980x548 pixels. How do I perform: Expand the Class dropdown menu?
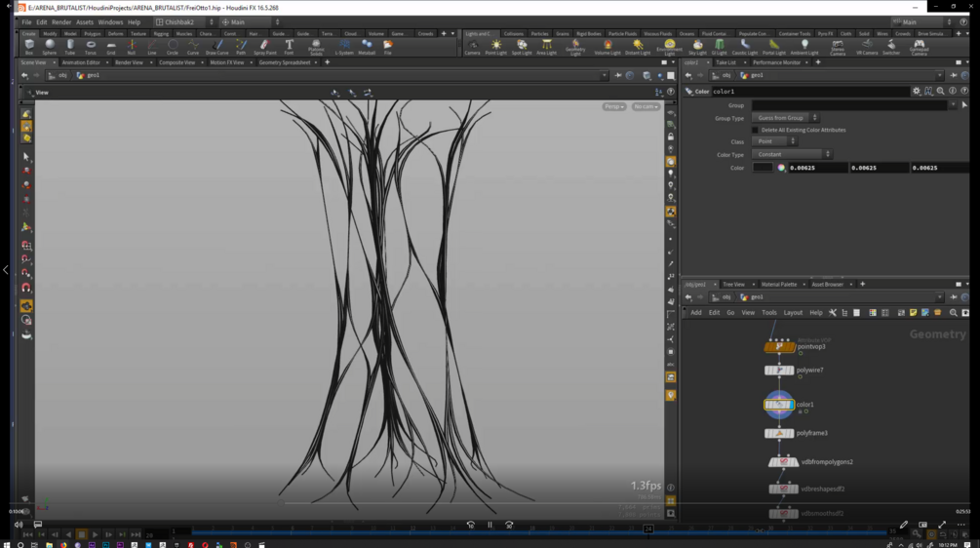coord(774,141)
